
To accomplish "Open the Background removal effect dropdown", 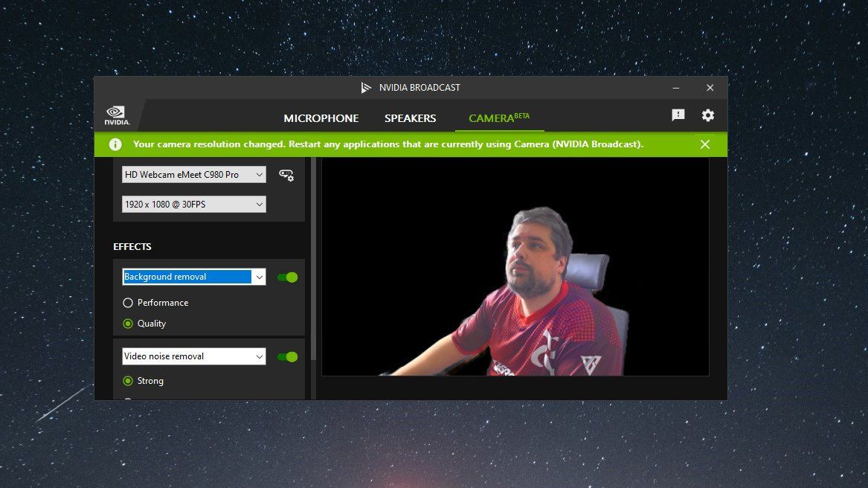I will (x=193, y=277).
